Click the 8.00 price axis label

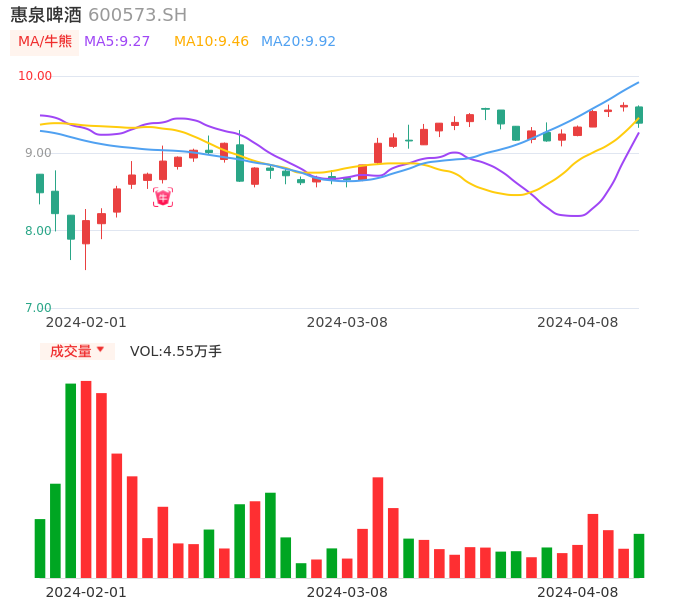38,231
